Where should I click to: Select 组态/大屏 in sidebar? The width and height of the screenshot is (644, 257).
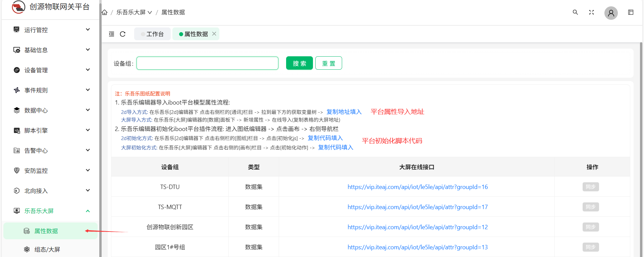[x=47, y=249]
